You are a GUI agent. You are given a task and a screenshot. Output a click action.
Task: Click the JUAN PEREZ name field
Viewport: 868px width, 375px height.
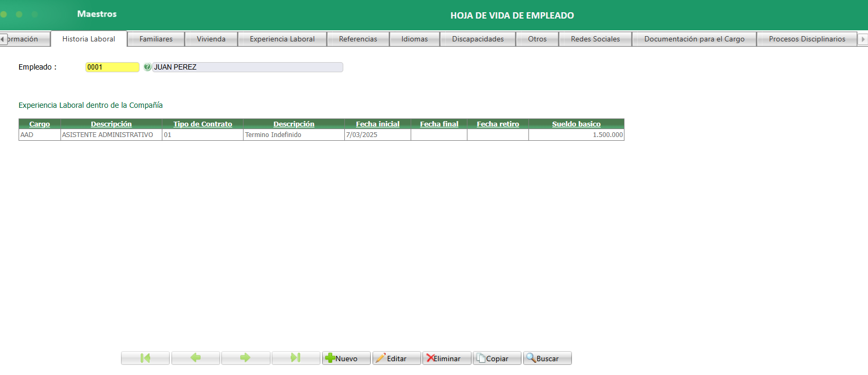tap(248, 67)
